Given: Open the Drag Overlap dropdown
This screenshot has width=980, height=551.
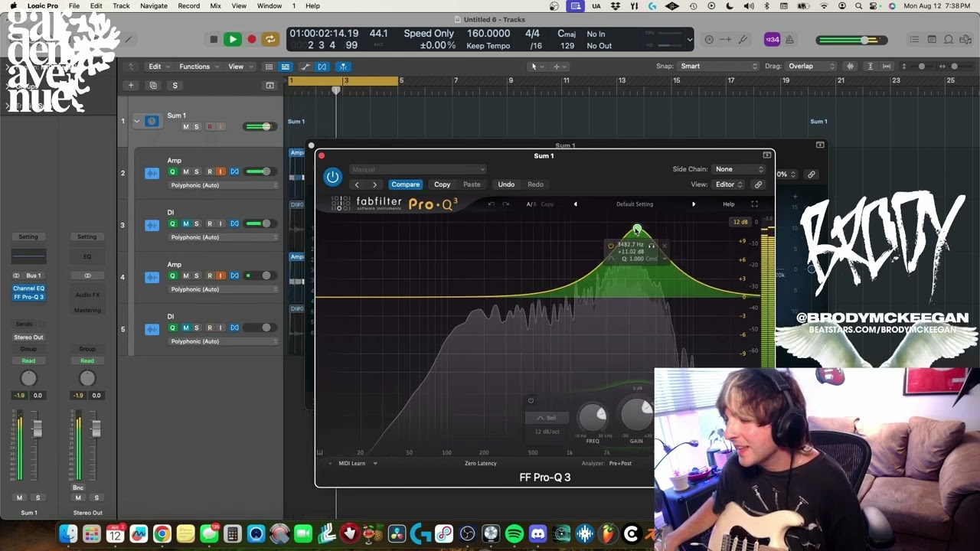Looking at the screenshot, I should (x=812, y=67).
